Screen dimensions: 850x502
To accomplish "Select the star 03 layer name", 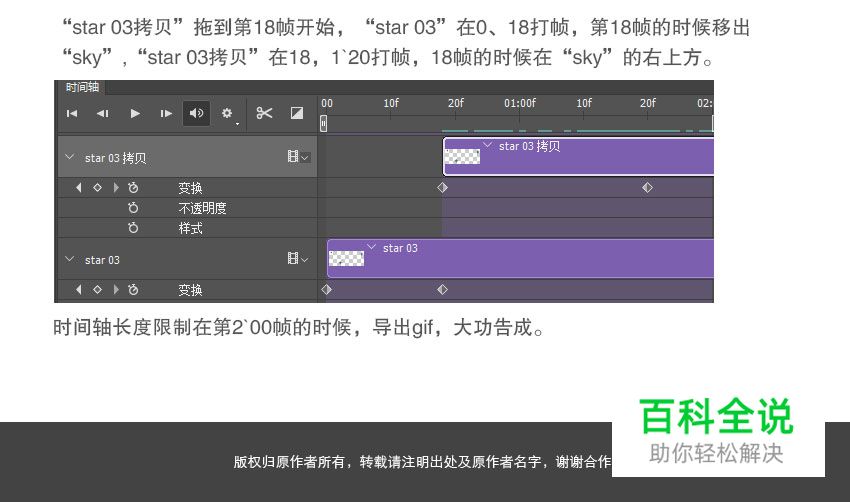I will point(102,260).
